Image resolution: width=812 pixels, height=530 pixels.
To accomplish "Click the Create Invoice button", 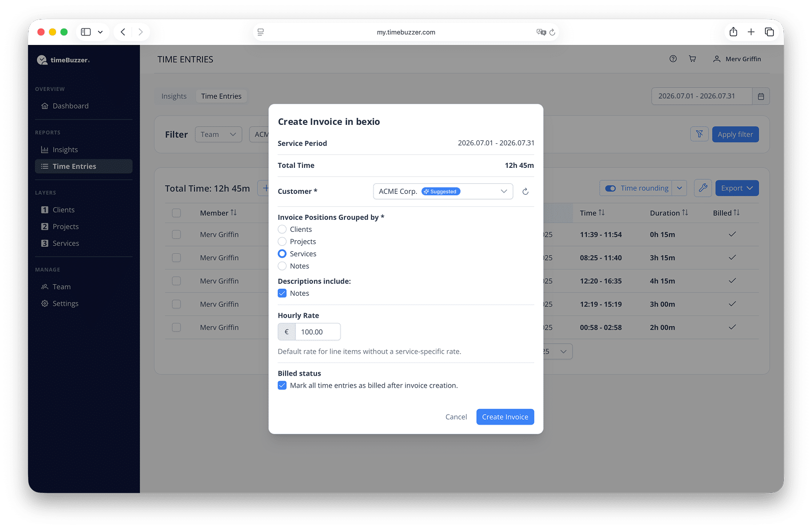I will [505, 417].
